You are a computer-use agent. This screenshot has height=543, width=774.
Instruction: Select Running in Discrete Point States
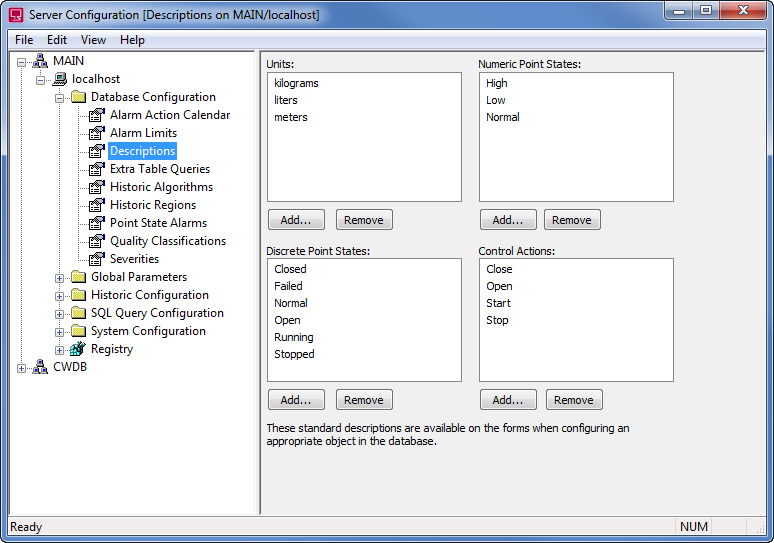click(x=294, y=337)
